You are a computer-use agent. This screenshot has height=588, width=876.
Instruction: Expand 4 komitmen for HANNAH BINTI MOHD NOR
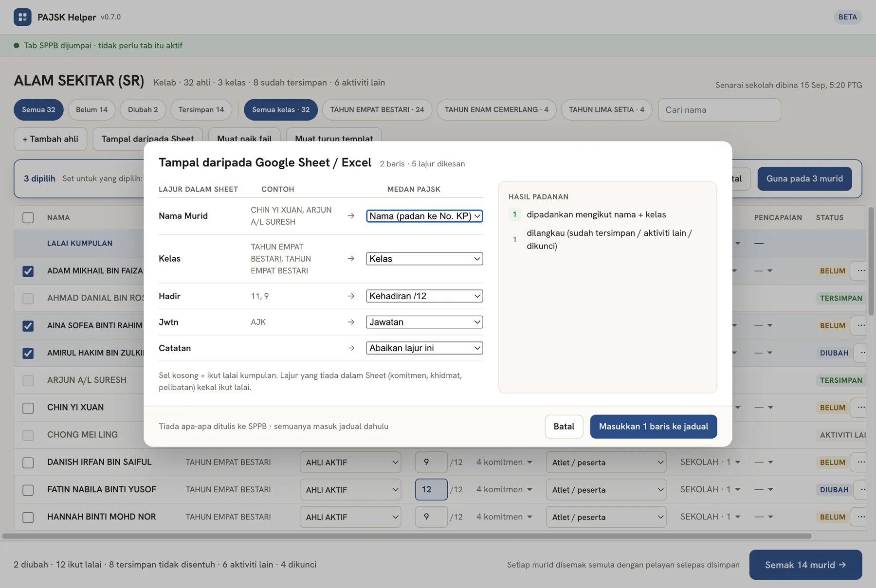click(504, 517)
